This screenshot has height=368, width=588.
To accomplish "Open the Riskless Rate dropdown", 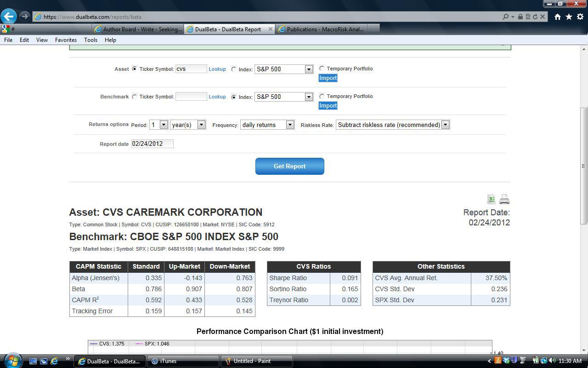I will click(x=393, y=125).
